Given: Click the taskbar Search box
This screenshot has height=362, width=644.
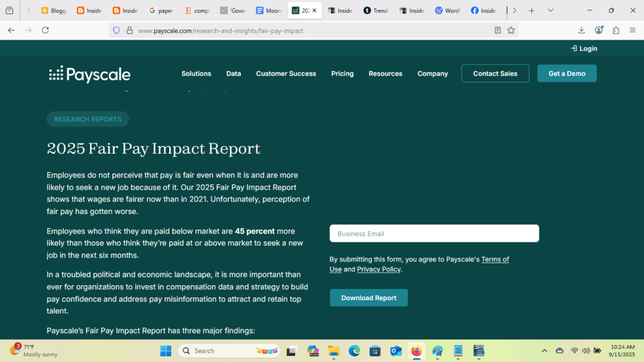Looking at the screenshot, I should (229, 351).
